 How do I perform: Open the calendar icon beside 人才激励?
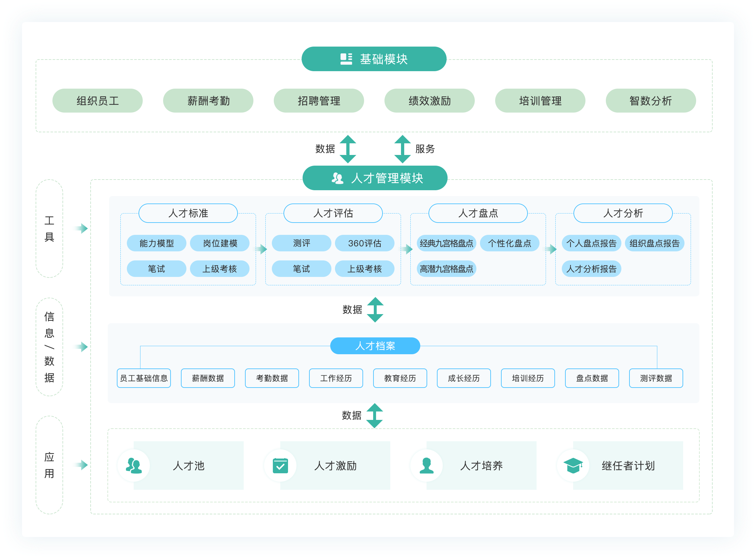pyautogui.click(x=280, y=466)
